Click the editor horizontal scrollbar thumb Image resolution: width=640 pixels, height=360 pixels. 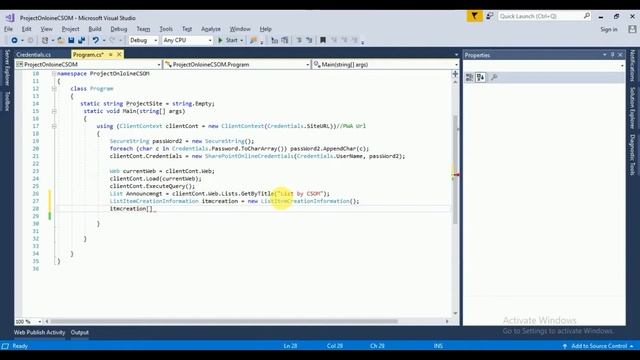(x=224, y=322)
